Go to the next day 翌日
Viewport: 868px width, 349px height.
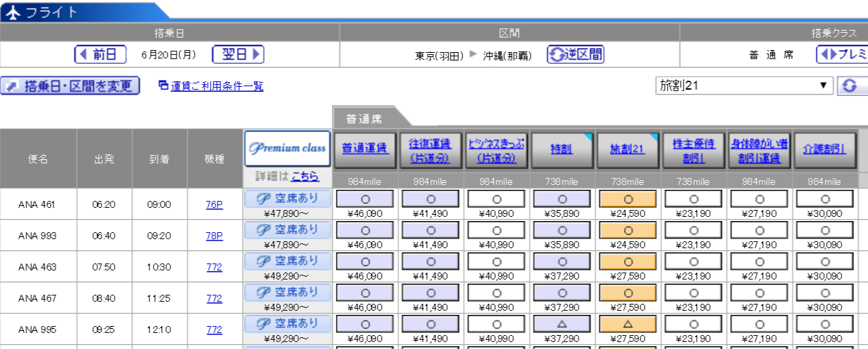click(238, 54)
